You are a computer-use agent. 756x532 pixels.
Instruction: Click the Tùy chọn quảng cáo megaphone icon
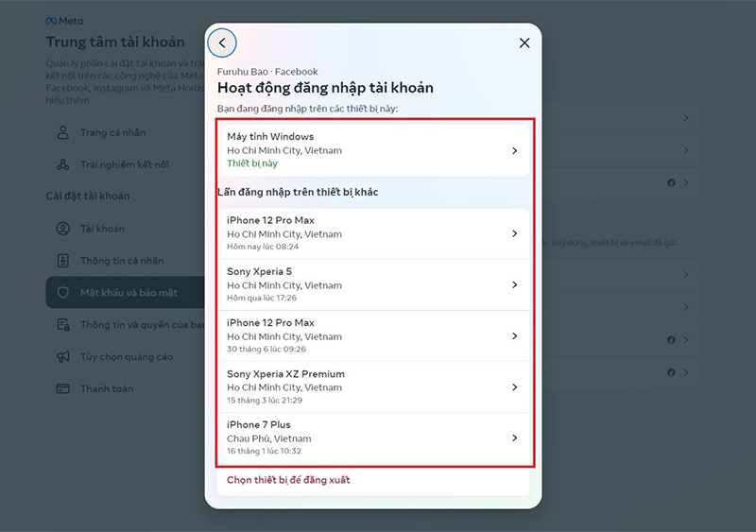click(63, 357)
